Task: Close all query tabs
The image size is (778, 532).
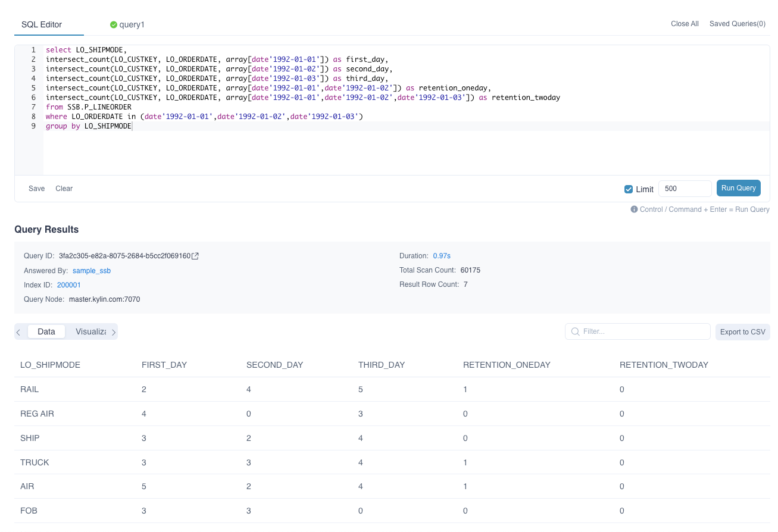Action: [x=685, y=24]
